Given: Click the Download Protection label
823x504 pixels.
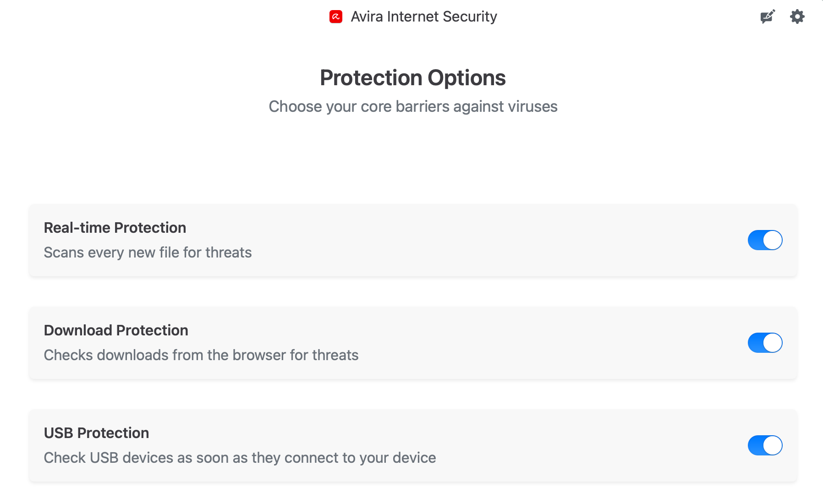Looking at the screenshot, I should pyautogui.click(x=116, y=330).
